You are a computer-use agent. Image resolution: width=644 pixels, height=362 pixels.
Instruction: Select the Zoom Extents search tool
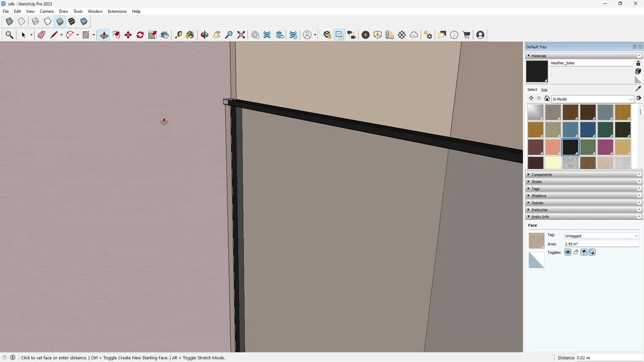coord(9,35)
